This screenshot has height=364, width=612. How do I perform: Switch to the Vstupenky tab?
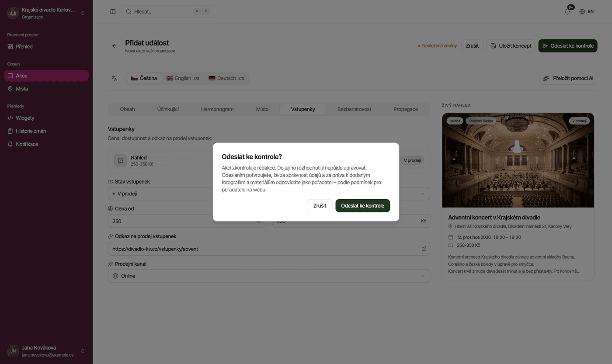tap(303, 109)
